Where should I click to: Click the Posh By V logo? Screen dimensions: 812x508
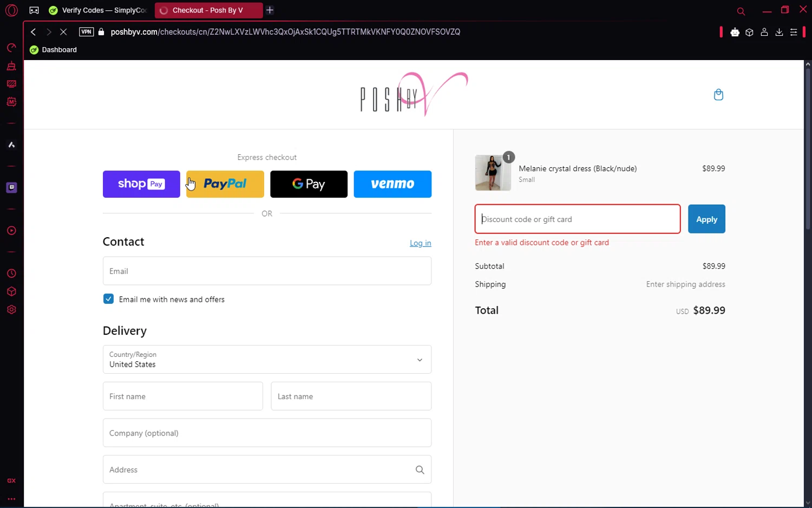coord(414,94)
